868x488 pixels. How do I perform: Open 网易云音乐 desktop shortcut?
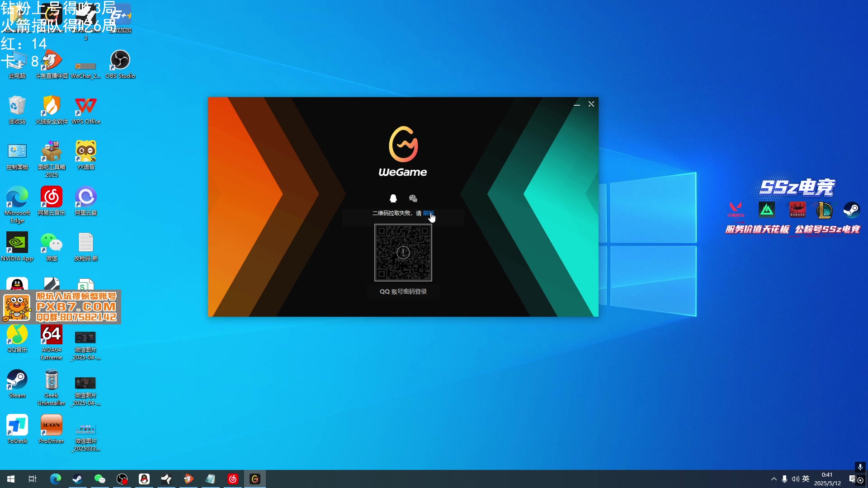(52, 201)
